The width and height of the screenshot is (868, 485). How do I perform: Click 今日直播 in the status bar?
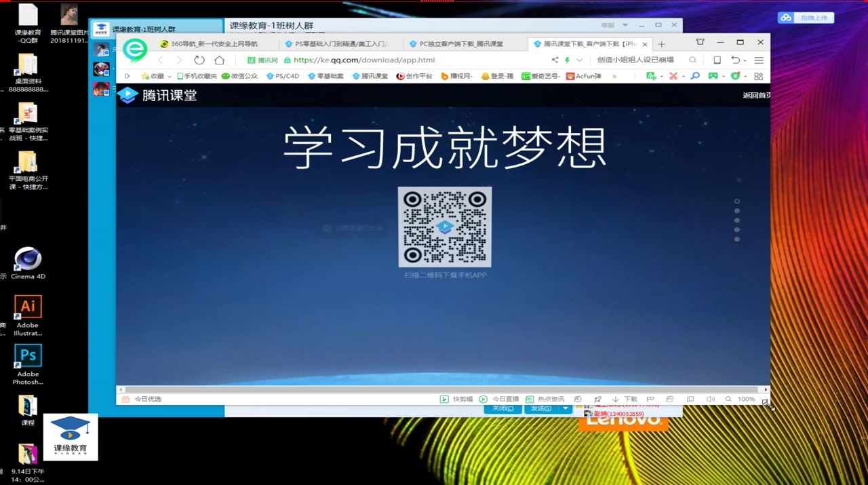[499, 400]
